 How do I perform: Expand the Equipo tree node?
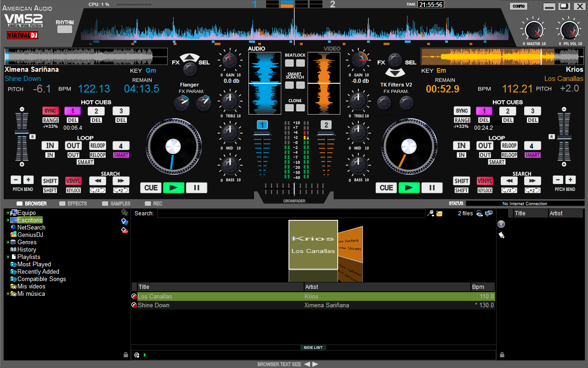click(x=8, y=213)
